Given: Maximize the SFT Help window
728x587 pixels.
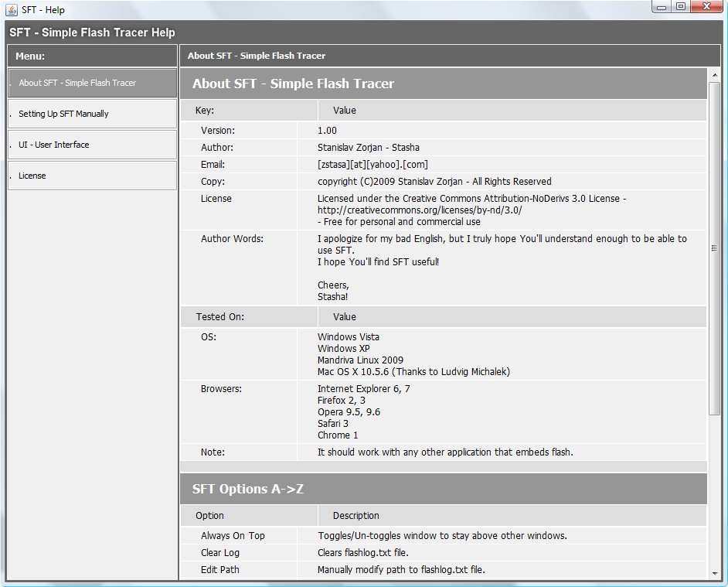Looking at the screenshot, I should click(681, 7).
